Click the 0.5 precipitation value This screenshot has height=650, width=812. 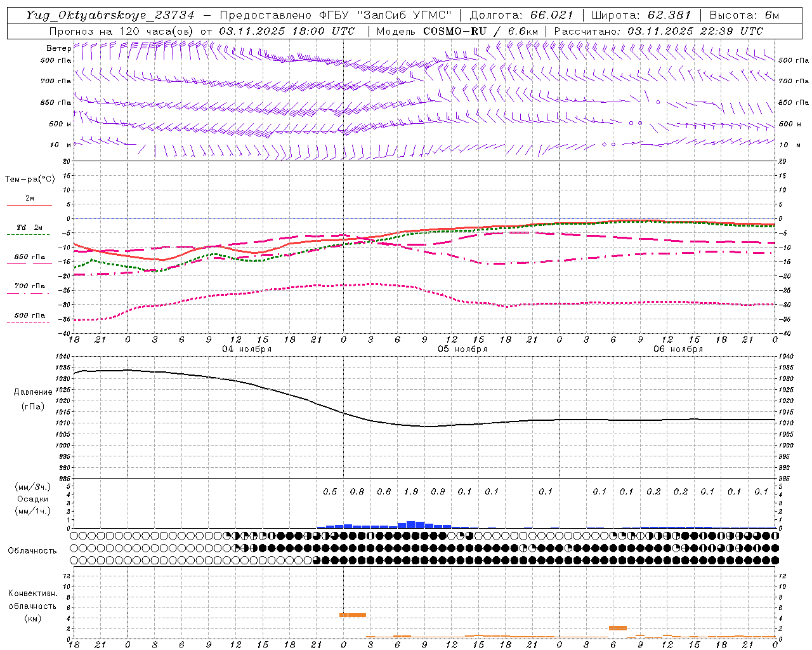coord(330,491)
